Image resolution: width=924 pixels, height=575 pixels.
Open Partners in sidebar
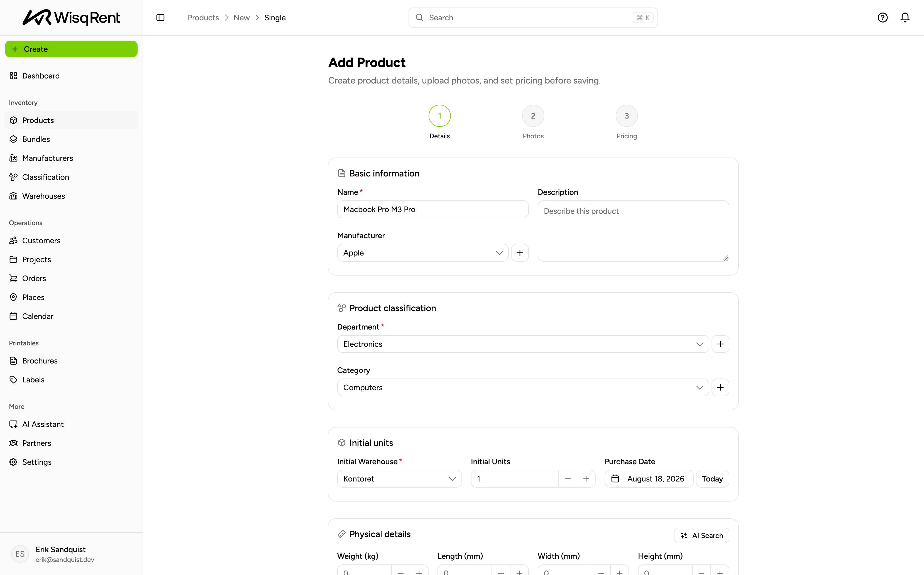click(x=71, y=443)
